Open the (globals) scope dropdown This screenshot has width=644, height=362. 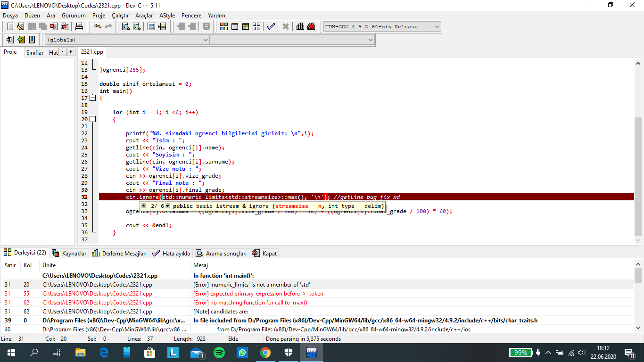tap(127, 40)
